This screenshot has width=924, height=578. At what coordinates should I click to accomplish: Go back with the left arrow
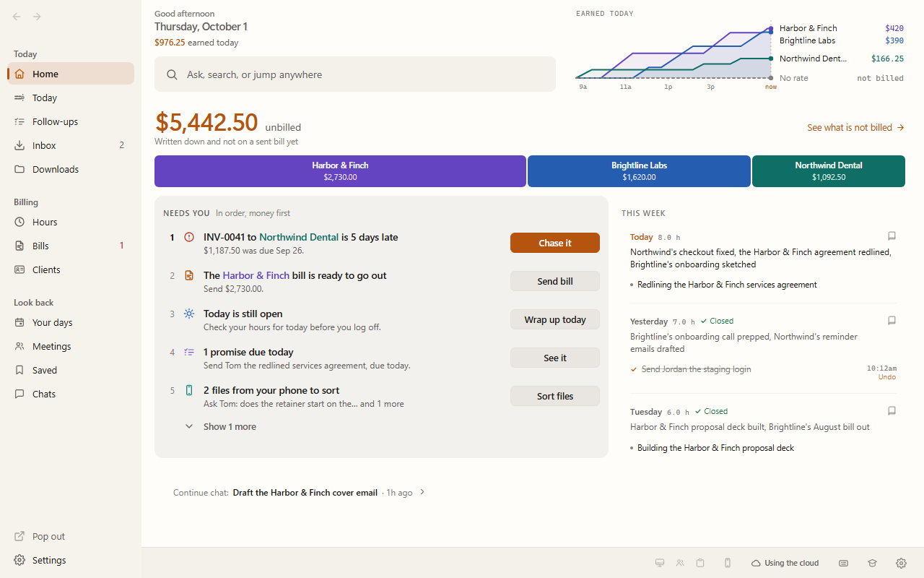pos(17,17)
